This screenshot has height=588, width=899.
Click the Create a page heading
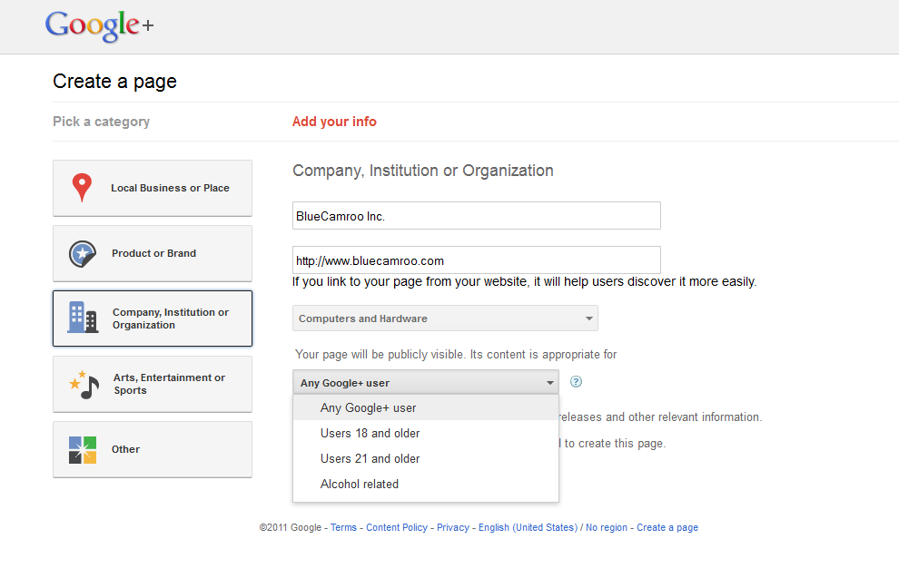pyautogui.click(x=114, y=82)
